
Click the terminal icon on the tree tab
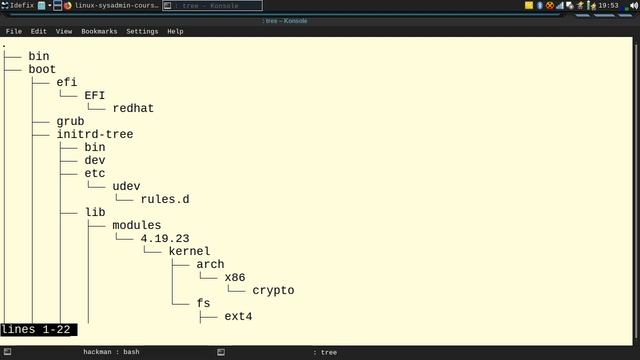click(x=221, y=352)
